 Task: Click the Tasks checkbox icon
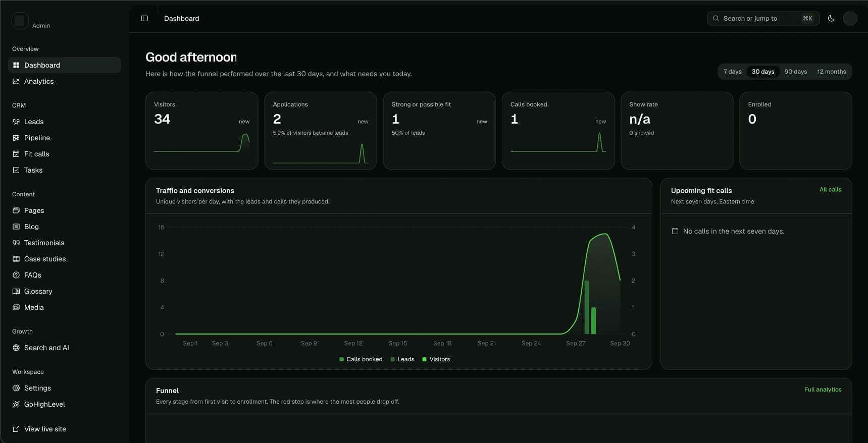coord(16,170)
